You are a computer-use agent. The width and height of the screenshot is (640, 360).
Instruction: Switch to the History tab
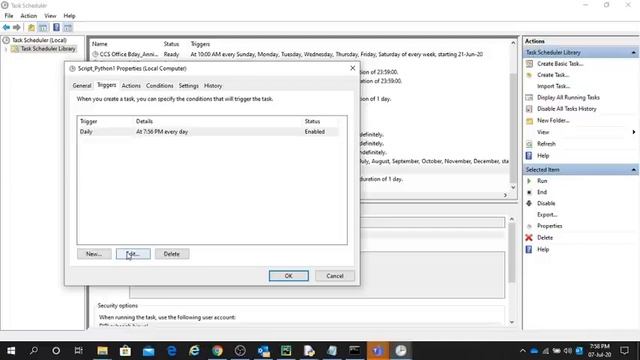point(213,86)
